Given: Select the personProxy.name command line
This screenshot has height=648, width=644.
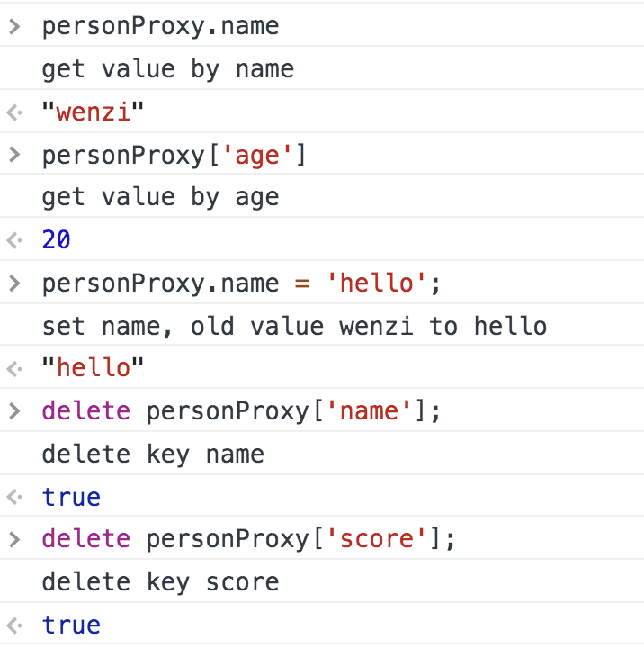Looking at the screenshot, I should point(161,26).
